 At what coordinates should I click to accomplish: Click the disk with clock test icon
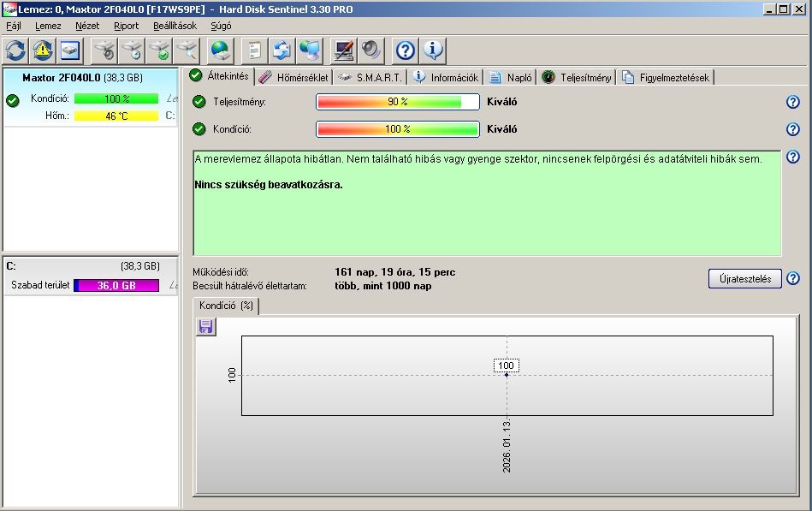[x=133, y=51]
